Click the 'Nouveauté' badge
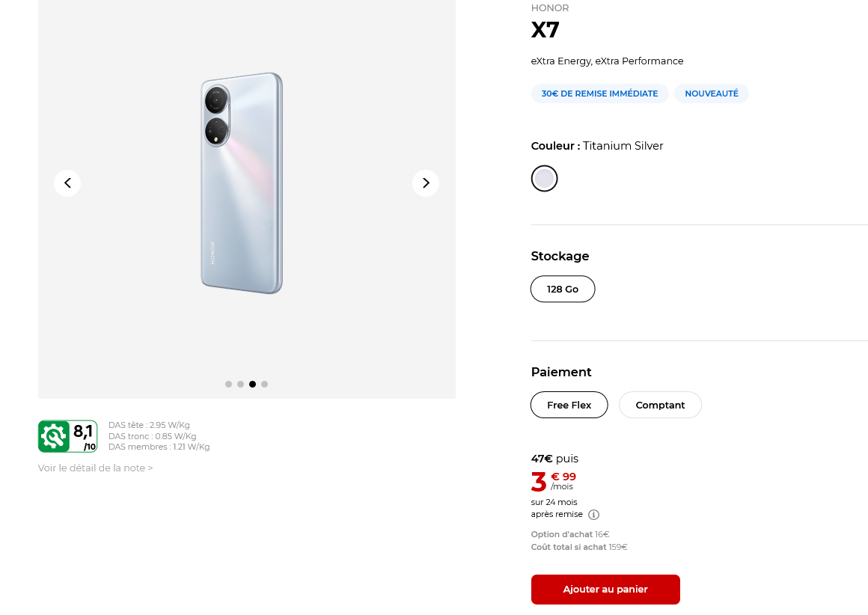 711,94
